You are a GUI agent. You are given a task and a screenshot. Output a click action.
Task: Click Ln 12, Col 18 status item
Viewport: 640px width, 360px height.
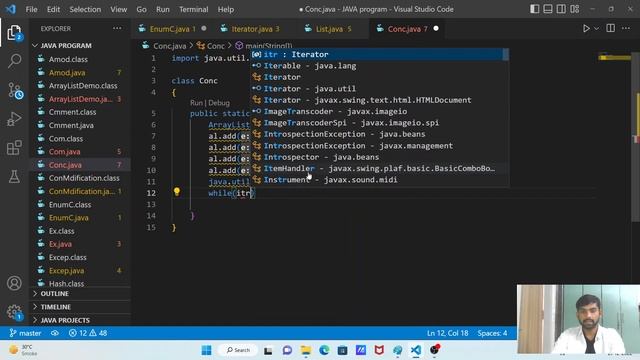pos(447,333)
